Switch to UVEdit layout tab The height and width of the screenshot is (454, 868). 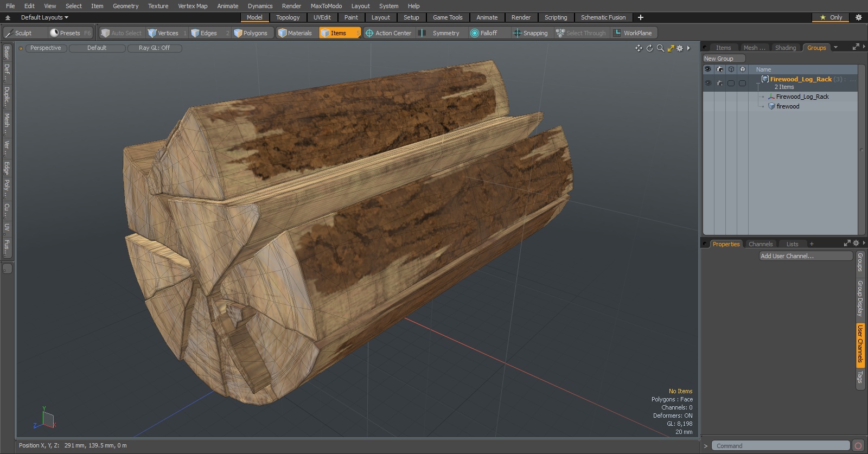click(x=322, y=17)
